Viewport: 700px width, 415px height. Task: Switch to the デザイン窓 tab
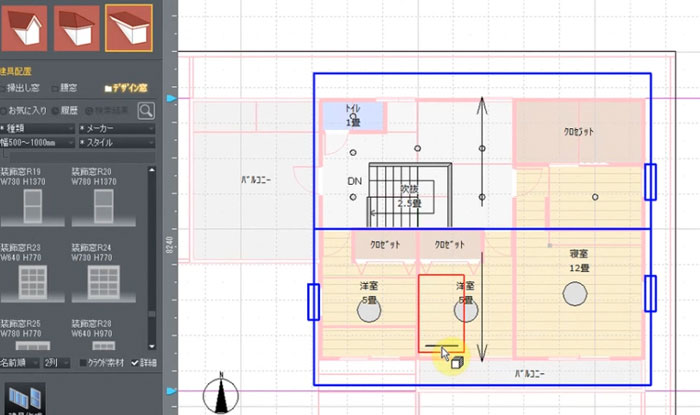126,88
